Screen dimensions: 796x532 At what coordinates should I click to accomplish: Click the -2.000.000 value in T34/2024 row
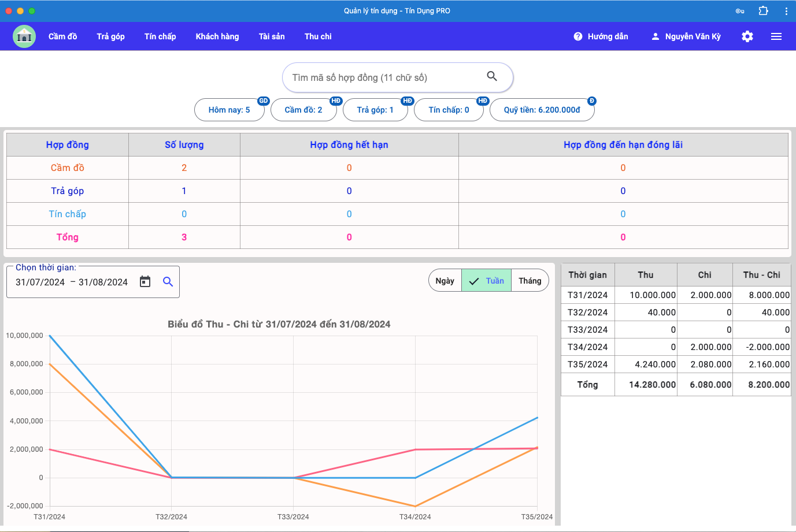tap(768, 347)
